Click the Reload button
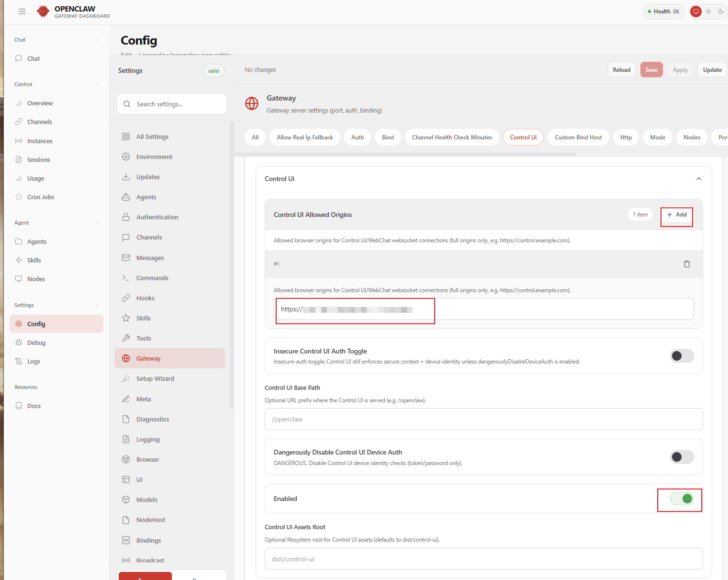728x580 pixels. click(x=621, y=70)
